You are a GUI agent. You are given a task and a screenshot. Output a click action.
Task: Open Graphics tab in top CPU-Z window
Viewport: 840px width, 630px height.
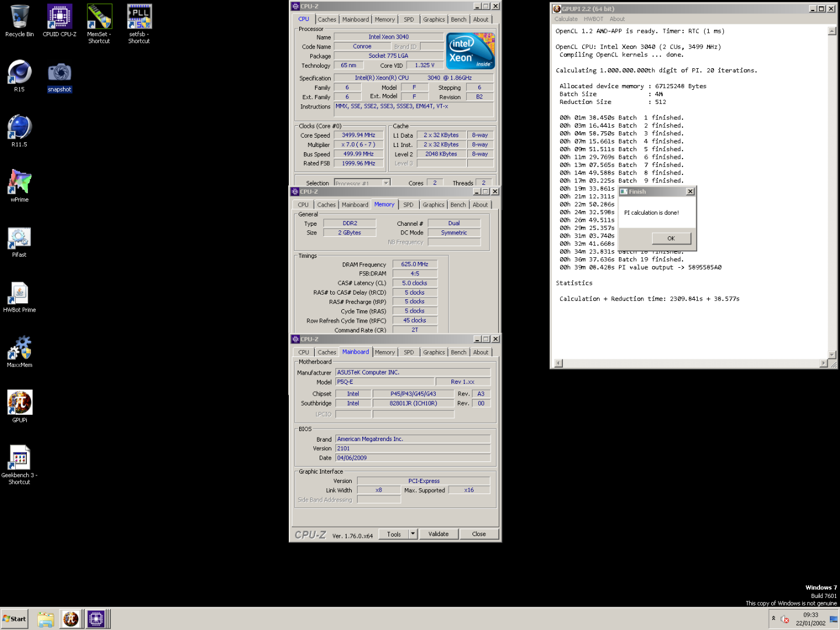click(433, 19)
